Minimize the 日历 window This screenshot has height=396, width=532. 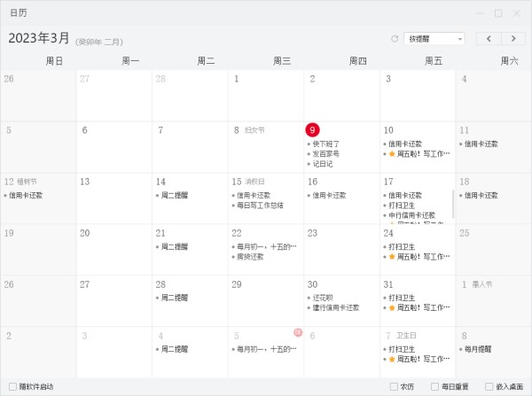coord(480,13)
